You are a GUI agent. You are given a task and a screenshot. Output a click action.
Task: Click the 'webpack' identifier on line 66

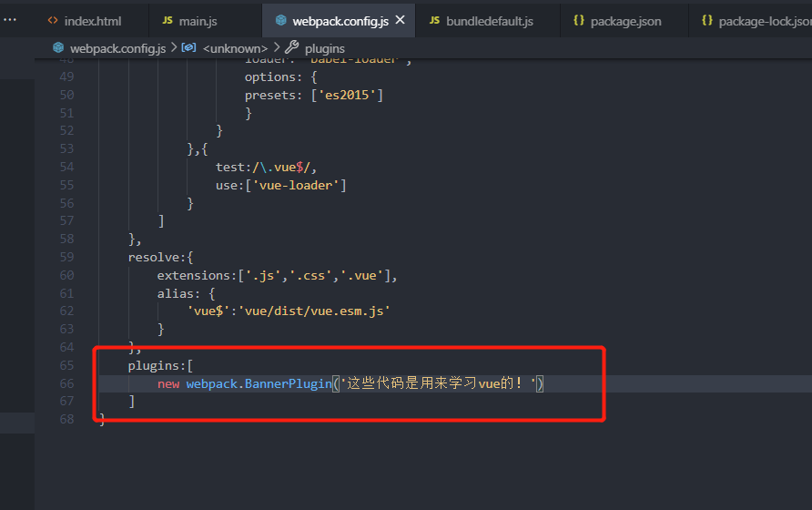pyautogui.click(x=212, y=384)
